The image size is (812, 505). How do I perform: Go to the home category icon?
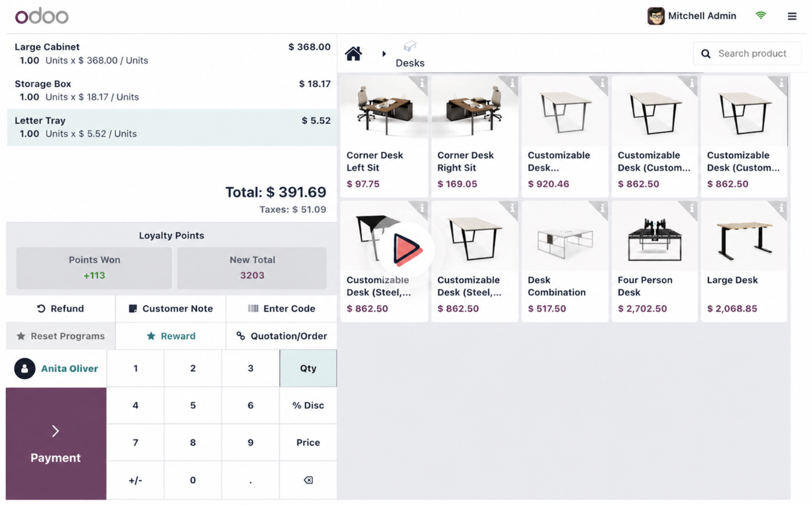click(353, 53)
